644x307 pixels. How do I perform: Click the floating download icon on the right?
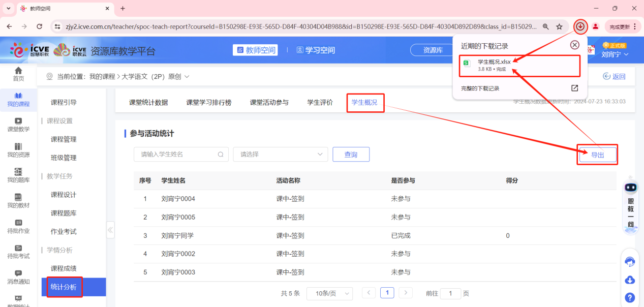point(630,280)
